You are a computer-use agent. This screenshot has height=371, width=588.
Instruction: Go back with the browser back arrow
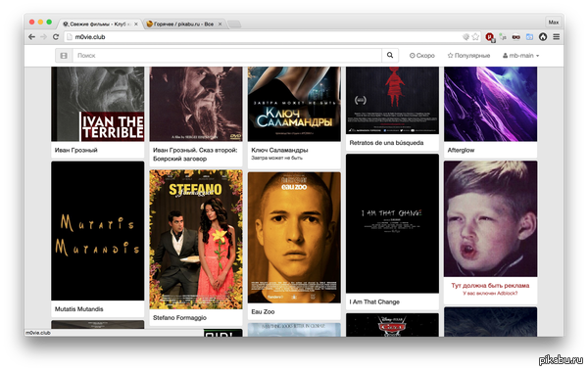point(32,37)
